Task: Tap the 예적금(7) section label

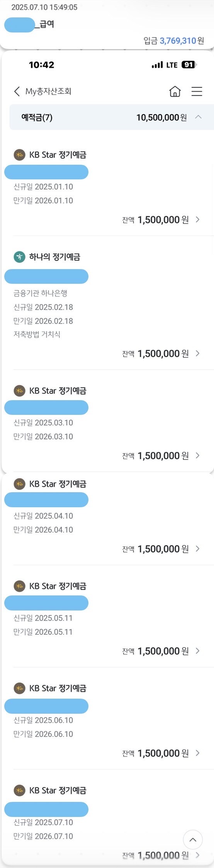Action: tap(37, 117)
